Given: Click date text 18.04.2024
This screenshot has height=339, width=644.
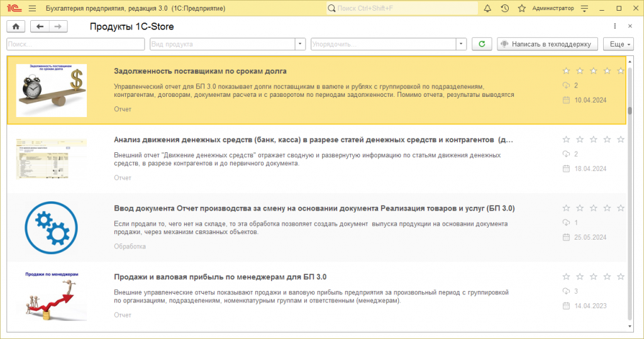Looking at the screenshot, I should (590, 169).
